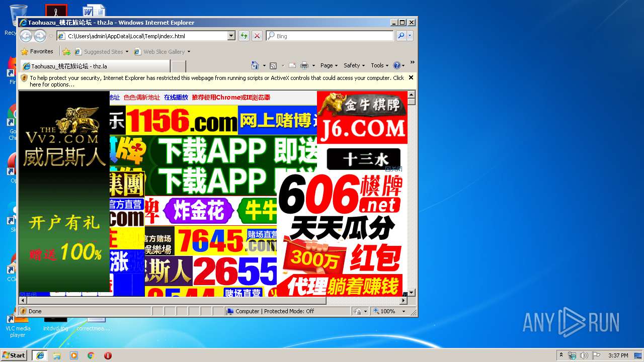
Task: Open Opera taskbar icon
Action: [x=108, y=355]
